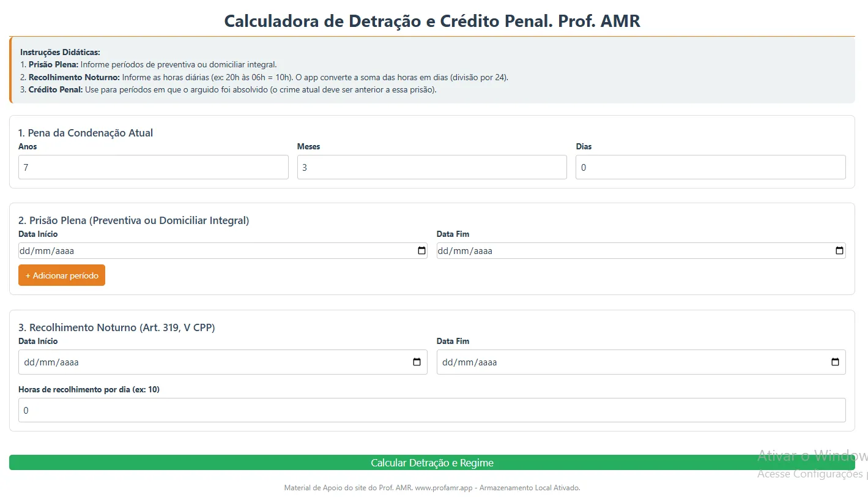The width and height of the screenshot is (868, 497).
Task: Click the footer text with www.profamr.app
Action: point(431,488)
